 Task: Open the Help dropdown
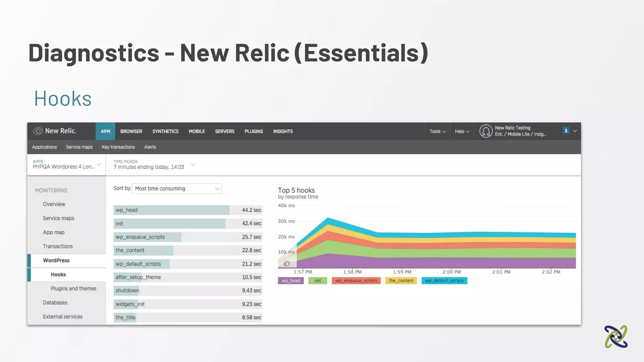click(462, 131)
